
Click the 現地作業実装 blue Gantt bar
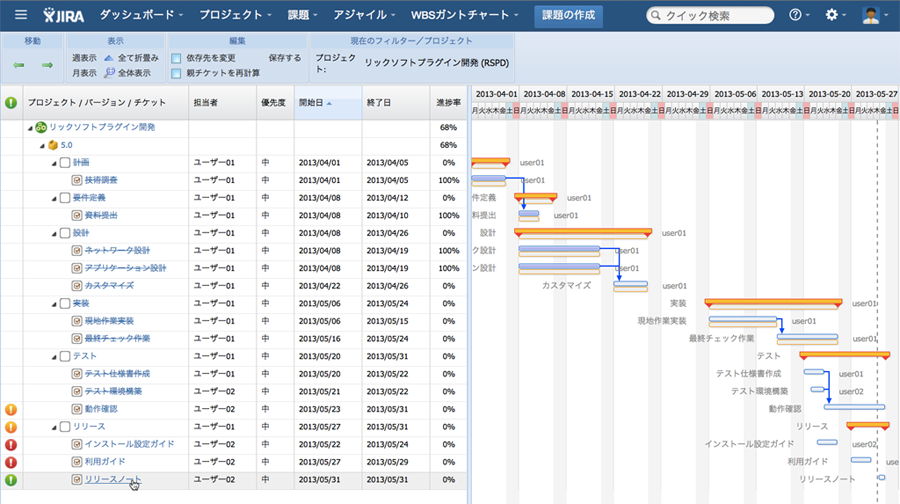743,319
